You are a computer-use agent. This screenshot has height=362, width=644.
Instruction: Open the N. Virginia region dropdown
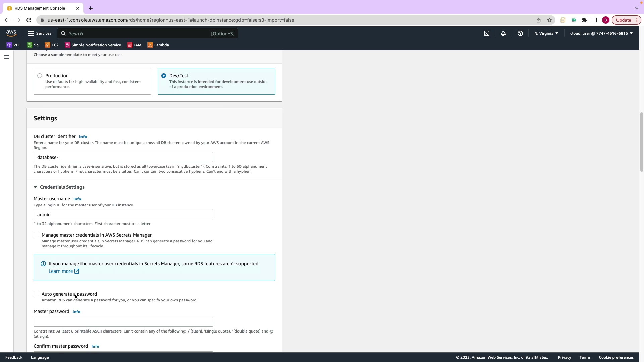coord(546,33)
